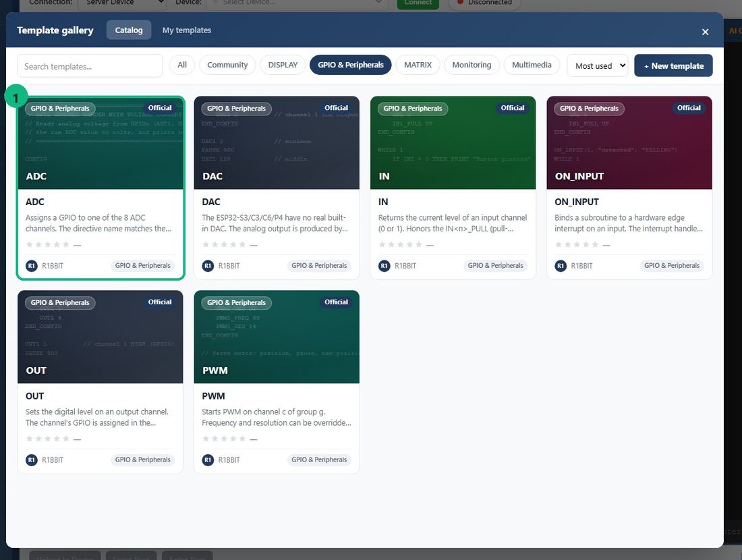Click the star rating on the ON_INPUT card
Viewport: 742px width, 560px height.
(x=577, y=244)
